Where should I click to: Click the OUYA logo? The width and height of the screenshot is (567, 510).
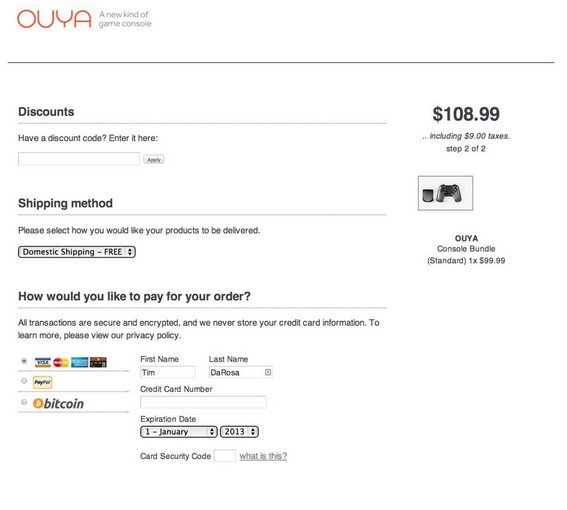[54, 19]
